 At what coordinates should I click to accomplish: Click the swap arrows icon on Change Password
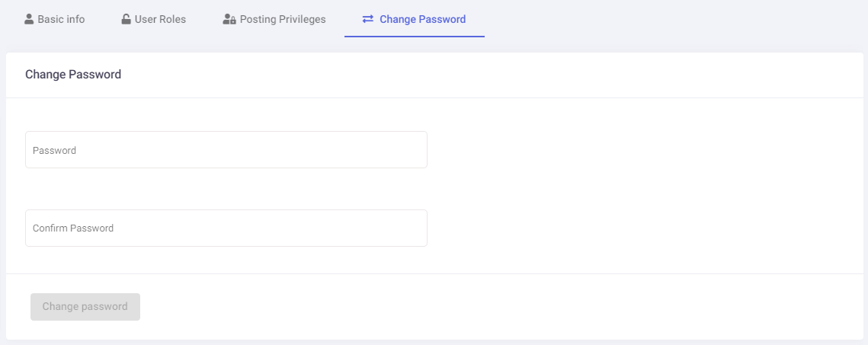(x=368, y=19)
